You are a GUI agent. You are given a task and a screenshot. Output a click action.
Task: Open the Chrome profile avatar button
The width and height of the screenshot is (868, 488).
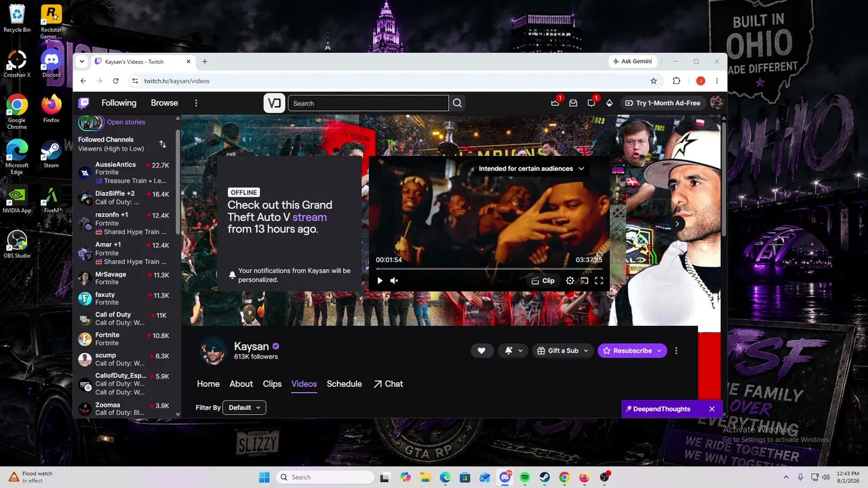[x=701, y=81]
